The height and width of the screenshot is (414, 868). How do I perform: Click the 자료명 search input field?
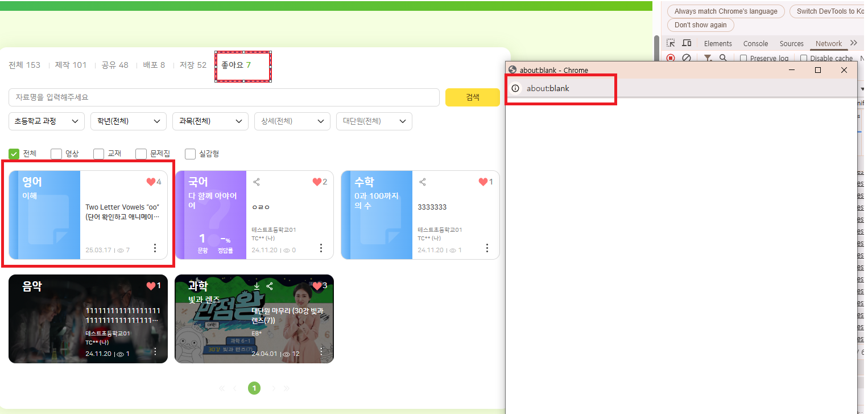click(x=224, y=97)
